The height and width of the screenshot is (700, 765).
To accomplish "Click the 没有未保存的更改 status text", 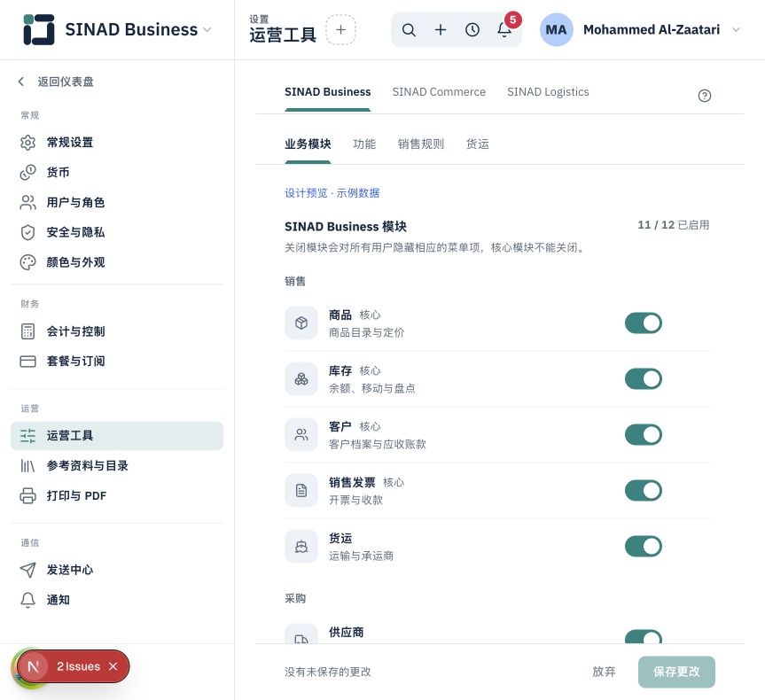I will [328, 672].
